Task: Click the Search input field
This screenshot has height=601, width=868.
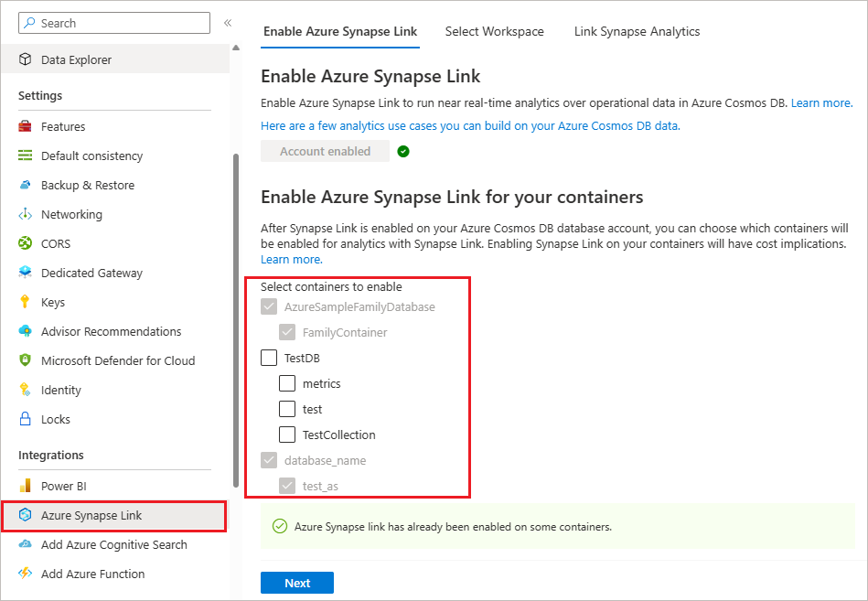Action: coord(113,22)
